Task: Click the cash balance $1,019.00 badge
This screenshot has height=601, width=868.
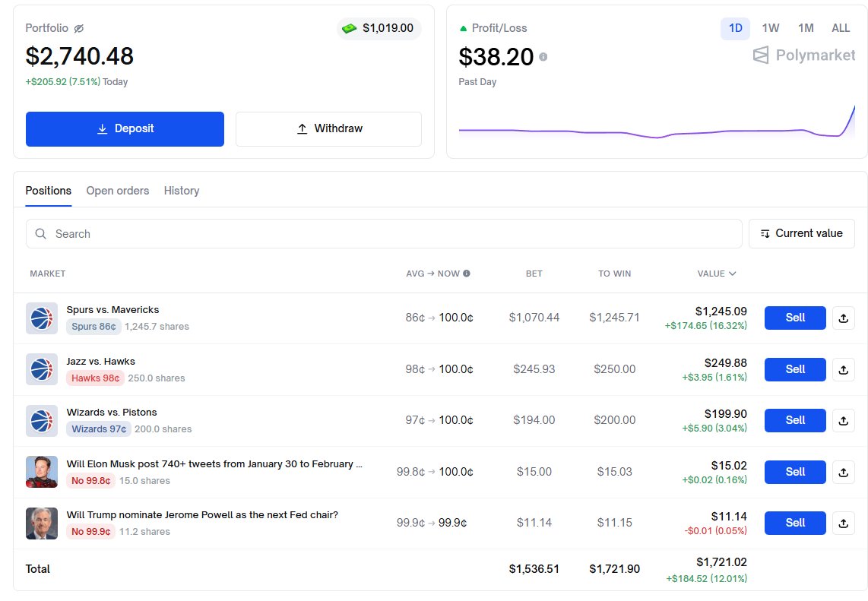Action: click(379, 28)
